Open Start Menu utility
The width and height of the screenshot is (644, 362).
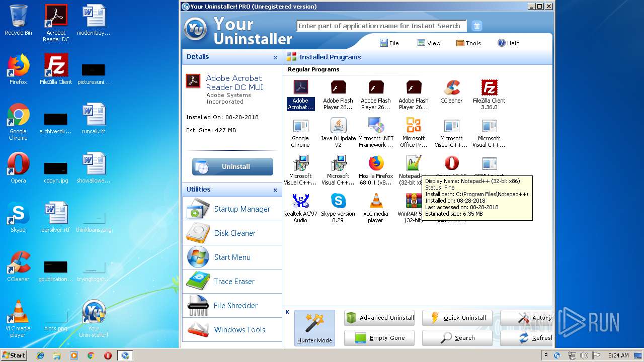tap(232, 257)
